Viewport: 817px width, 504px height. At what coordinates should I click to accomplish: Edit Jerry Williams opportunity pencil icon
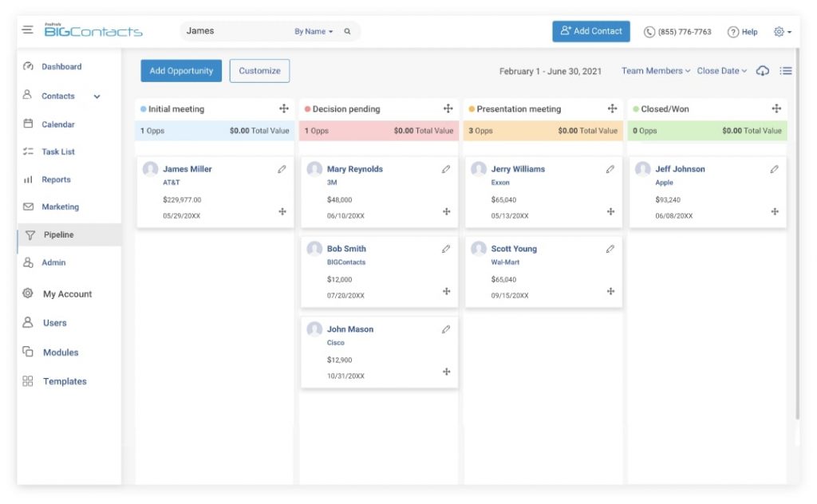tap(610, 169)
